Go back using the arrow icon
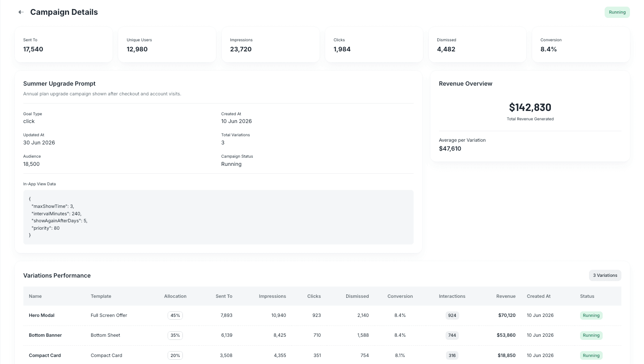This screenshot has height=364, width=644. [x=21, y=12]
